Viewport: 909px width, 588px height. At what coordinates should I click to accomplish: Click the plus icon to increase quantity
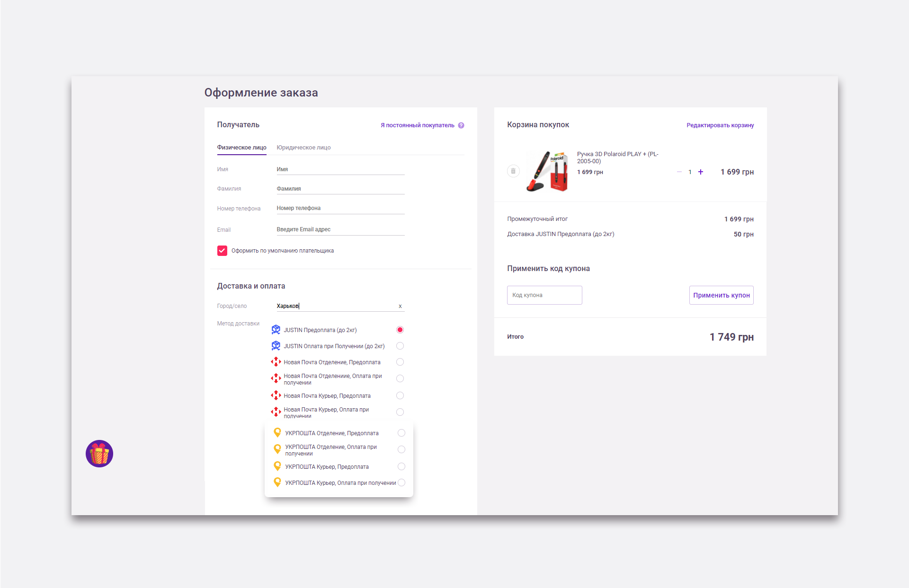pos(701,172)
